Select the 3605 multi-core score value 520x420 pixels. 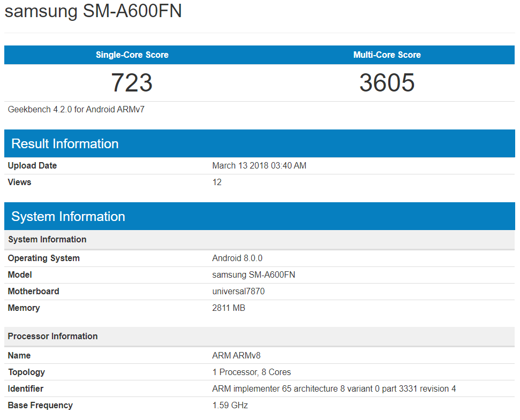[387, 83]
